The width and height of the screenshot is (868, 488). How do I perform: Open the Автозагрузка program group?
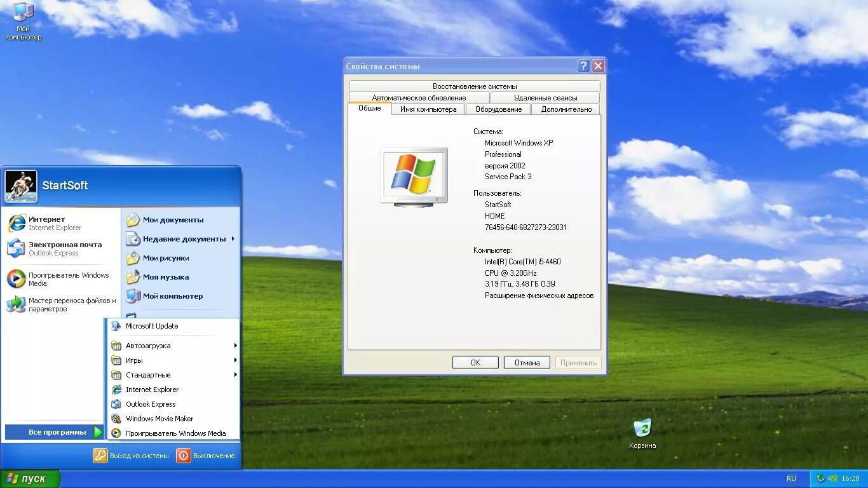[173, 346]
